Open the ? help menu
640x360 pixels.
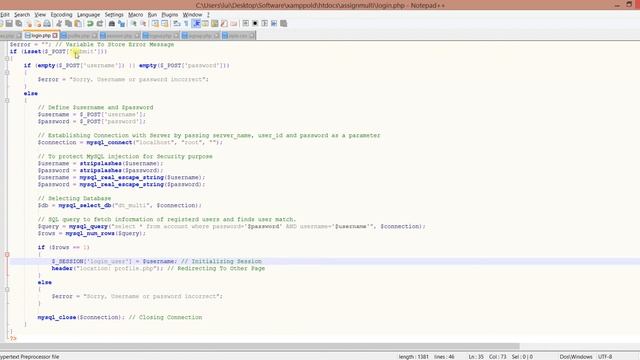pos(208,15)
